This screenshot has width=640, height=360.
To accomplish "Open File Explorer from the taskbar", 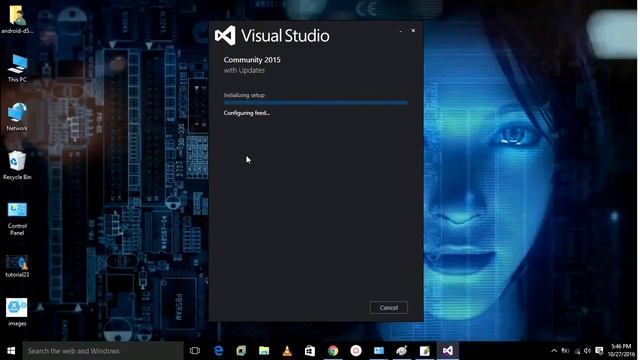I will [264, 351].
